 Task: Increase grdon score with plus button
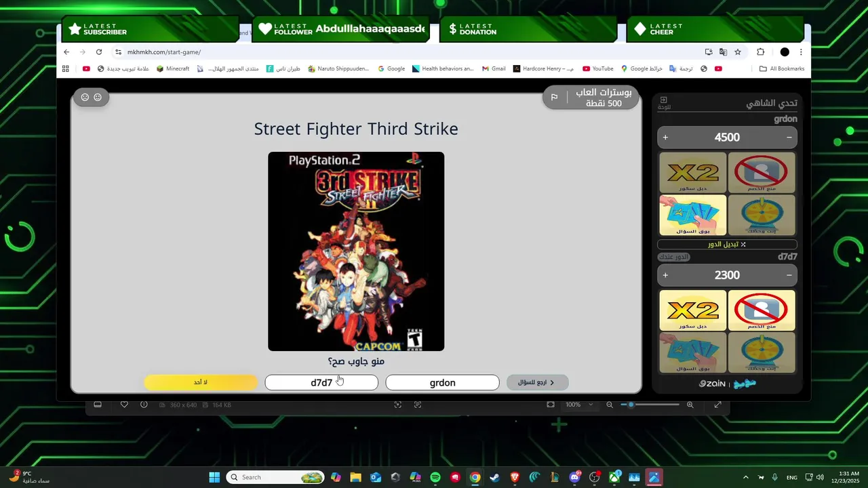point(665,138)
